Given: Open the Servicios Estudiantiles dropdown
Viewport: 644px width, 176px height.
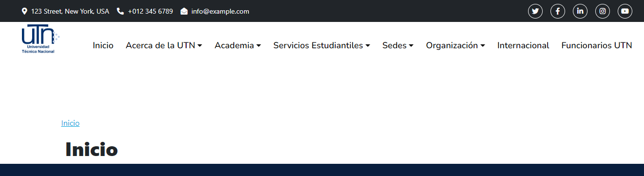Looking at the screenshot, I should point(322,45).
